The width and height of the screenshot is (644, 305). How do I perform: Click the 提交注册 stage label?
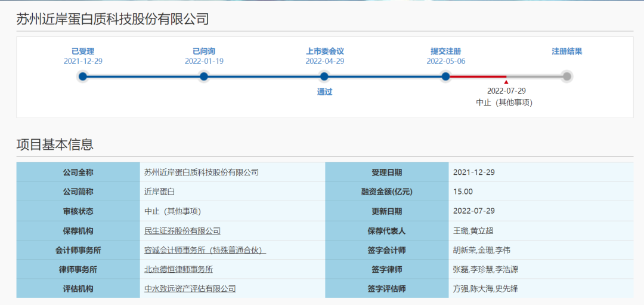pyautogui.click(x=445, y=52)
